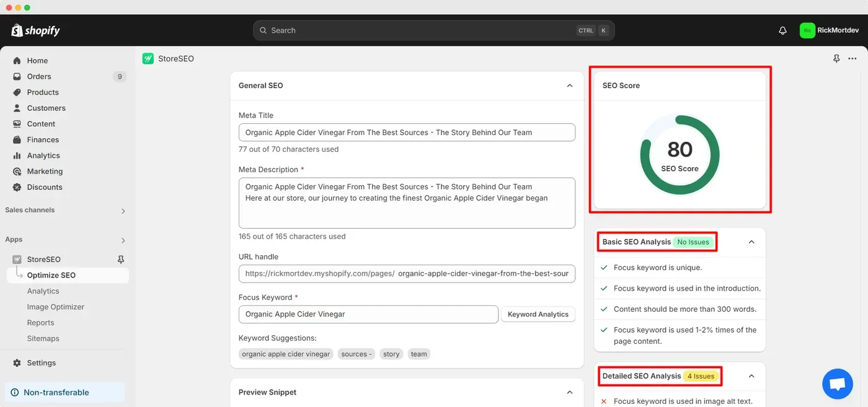Click the Analytics bar chart icon

pyautogui.click(x=17, y=155)
